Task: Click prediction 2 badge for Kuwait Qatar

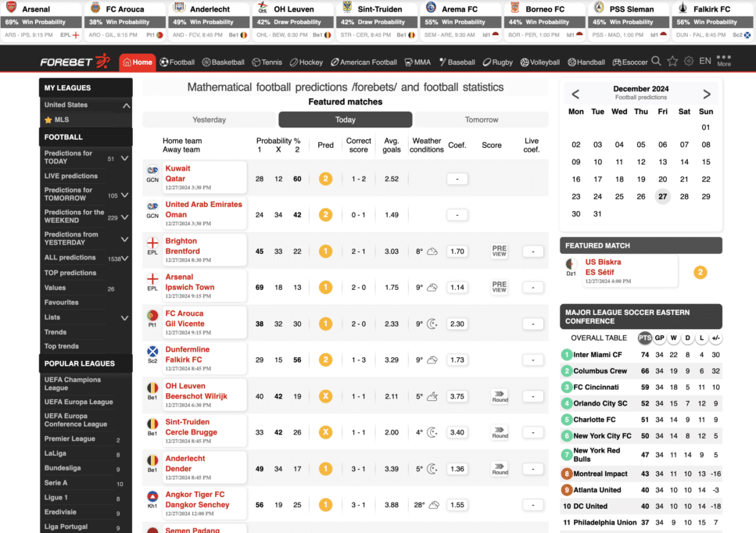Action: pos(325,179)
